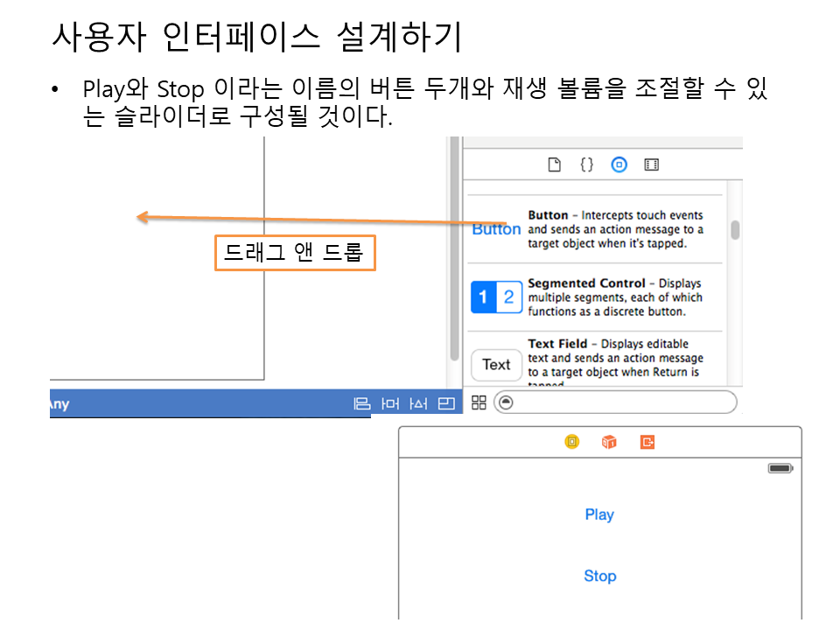
Task: Select segment 2 of Segmented Control preview
Action: tap(508, 297)
